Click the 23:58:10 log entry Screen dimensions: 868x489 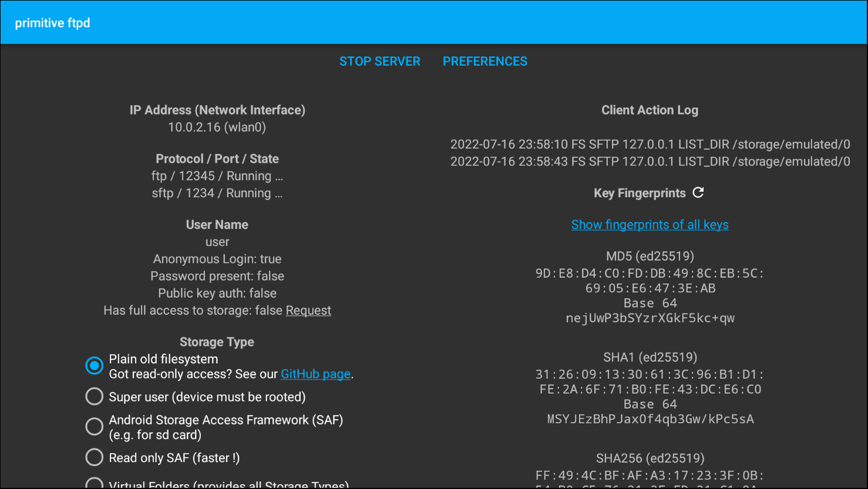pos(650,144)
